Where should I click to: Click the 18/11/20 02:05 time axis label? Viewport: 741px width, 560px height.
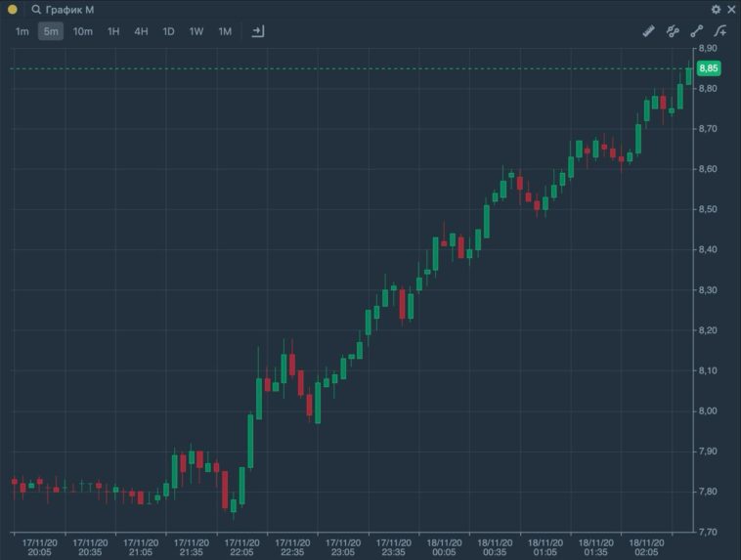pos(647,547)
